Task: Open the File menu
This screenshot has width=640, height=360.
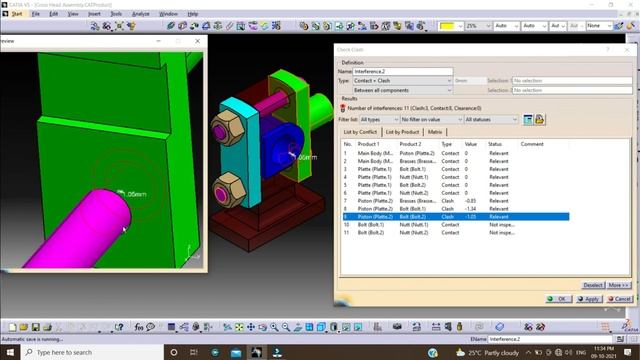Action: tap(36, 14)
